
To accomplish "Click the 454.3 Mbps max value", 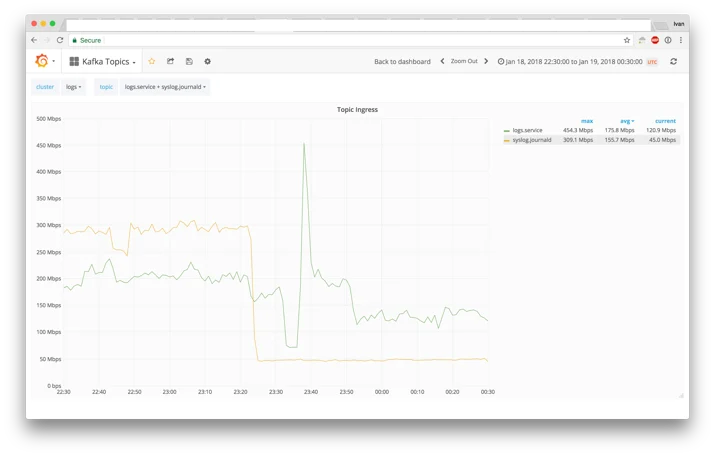I will coord(578,130).
